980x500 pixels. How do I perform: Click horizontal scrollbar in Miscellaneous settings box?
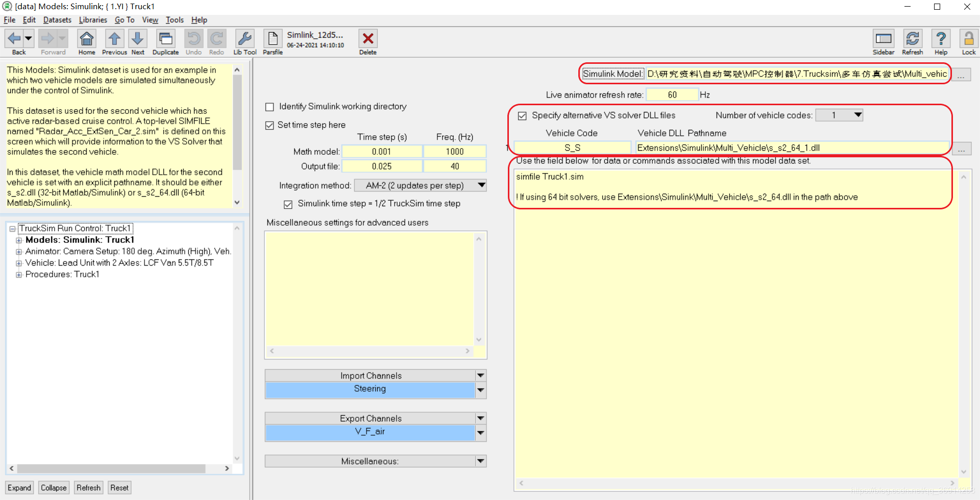click(x=371, y=351)
